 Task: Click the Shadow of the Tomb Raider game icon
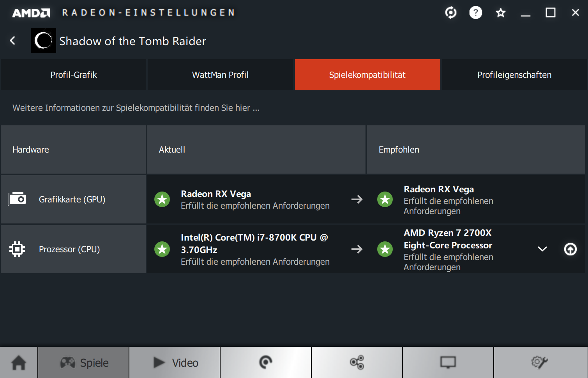click(x=44, y=40)
